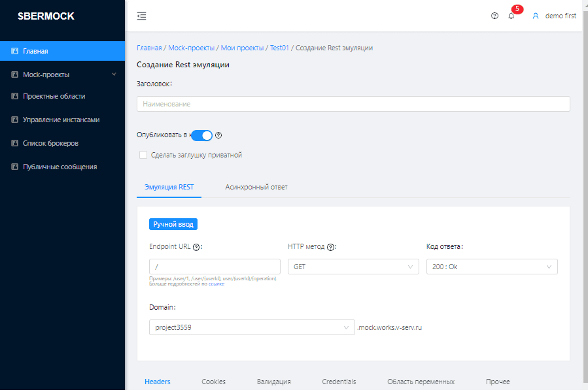Click the Наименование title input field
The width and height of the screenshot is (588, 392).
[x=353, y=103]
